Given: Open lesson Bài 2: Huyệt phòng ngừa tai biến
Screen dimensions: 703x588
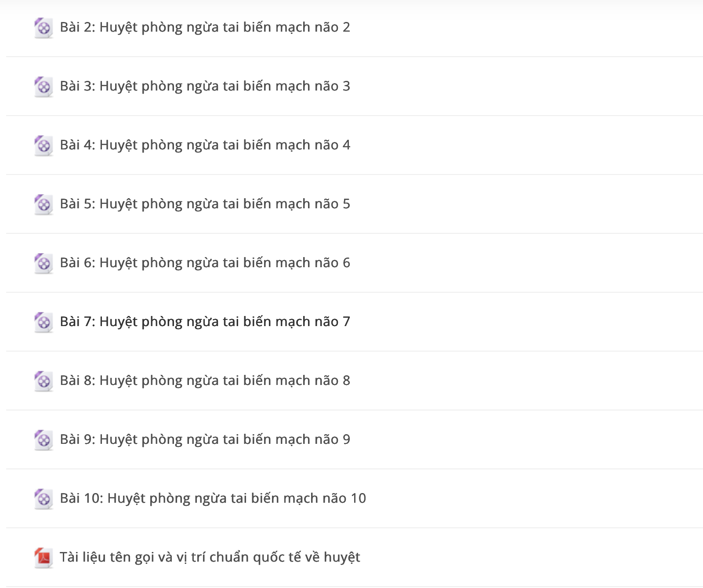Looking at the screenshot, I should point(205,28).
